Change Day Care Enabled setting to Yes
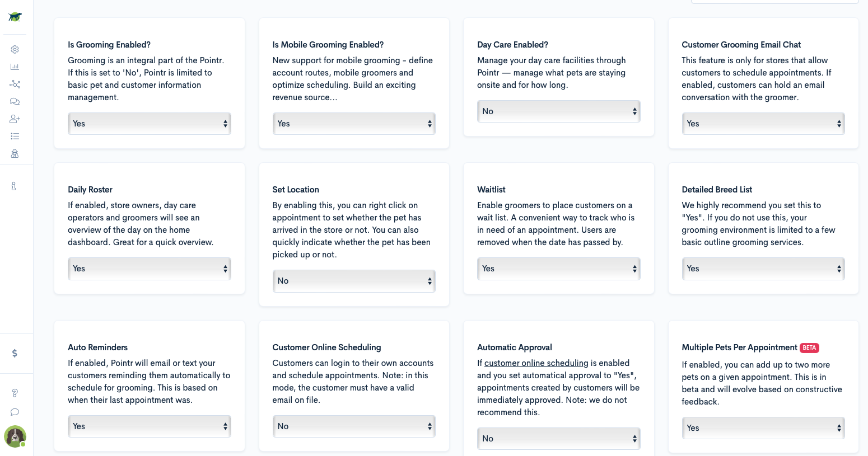This screenshot has width=868, height=456. click(558, 111)
